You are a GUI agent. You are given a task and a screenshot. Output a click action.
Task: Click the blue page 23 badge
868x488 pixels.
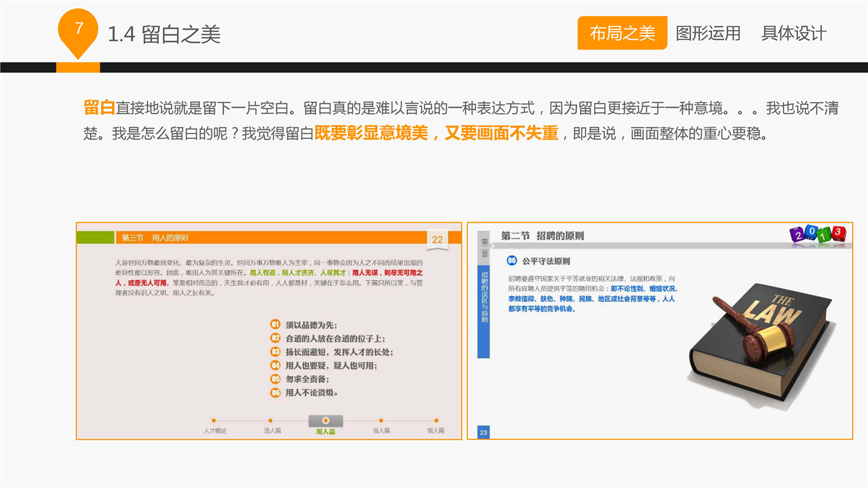click(484, 432)
